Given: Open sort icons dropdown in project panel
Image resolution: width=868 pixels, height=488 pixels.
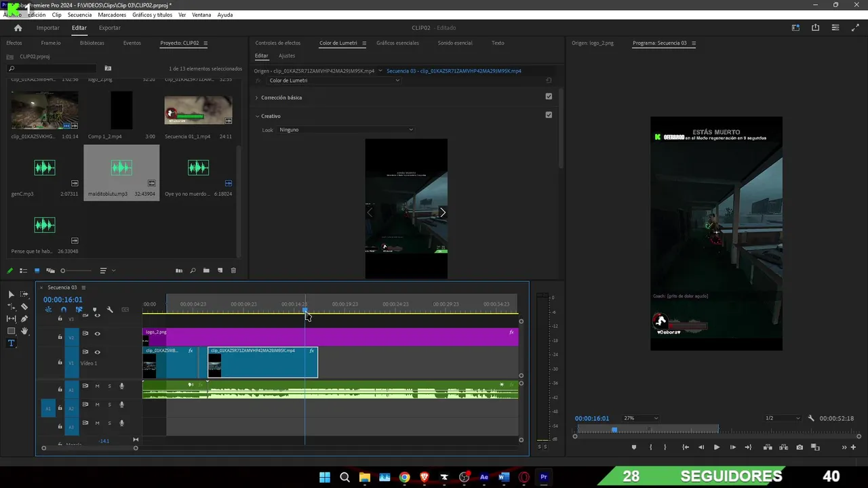Looking at the screenshot, I should click(106, 270).
